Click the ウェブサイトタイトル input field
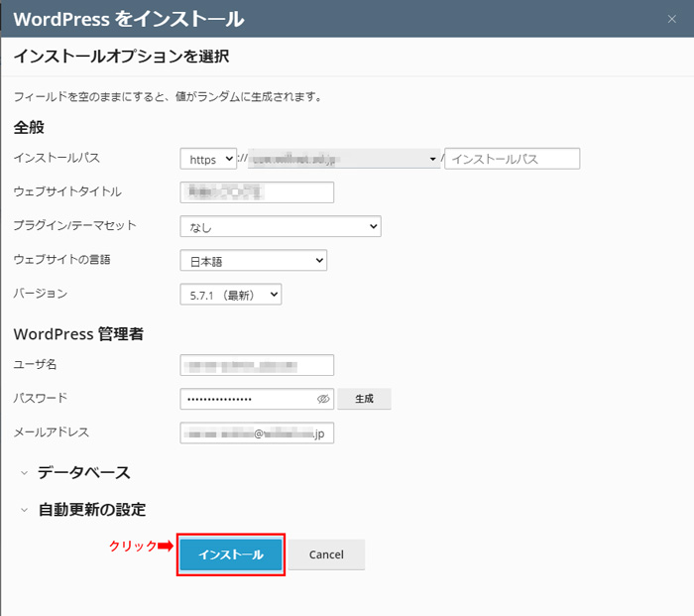 pyautogui.click(x=257, y=192)
